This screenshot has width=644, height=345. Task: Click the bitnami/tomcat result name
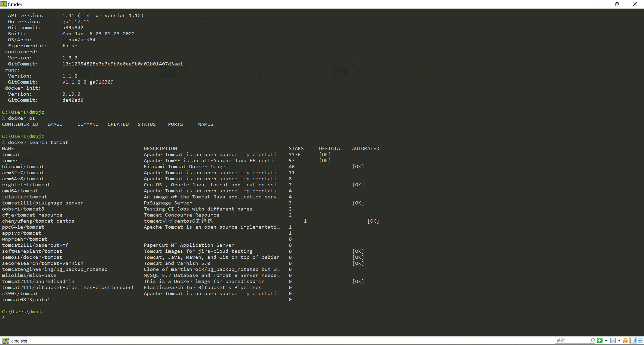coord(23,167)
